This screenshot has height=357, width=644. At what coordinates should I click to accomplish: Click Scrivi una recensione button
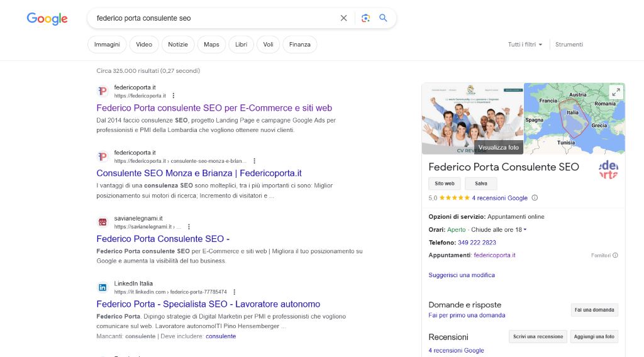point(538,336)
